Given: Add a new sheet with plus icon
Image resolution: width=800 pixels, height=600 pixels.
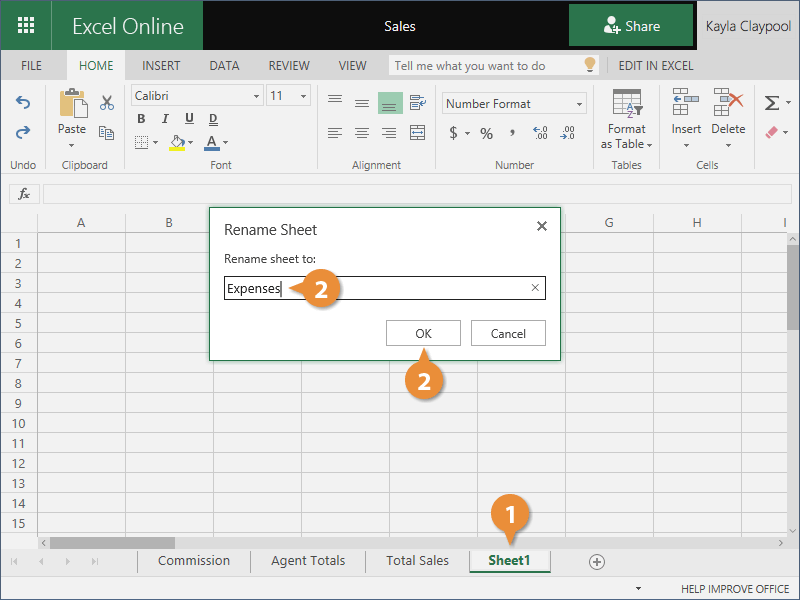Looking at the screenshot, I should tap(597, 562).
